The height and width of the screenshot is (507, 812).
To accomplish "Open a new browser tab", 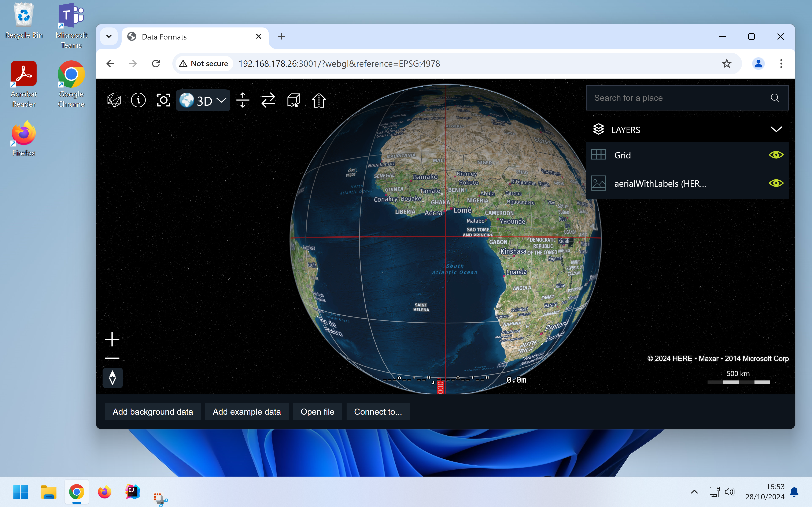I will click(x=281, y=37).
